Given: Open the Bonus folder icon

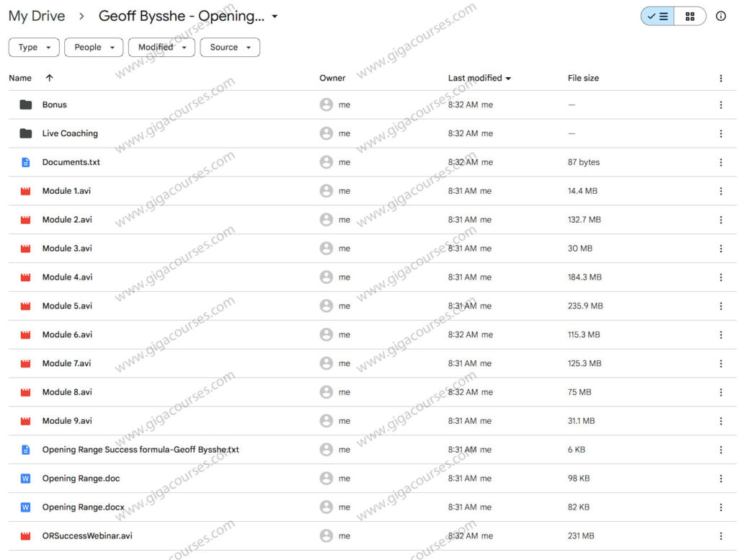Looking at the screenshot, I should [x=25, y=104].
